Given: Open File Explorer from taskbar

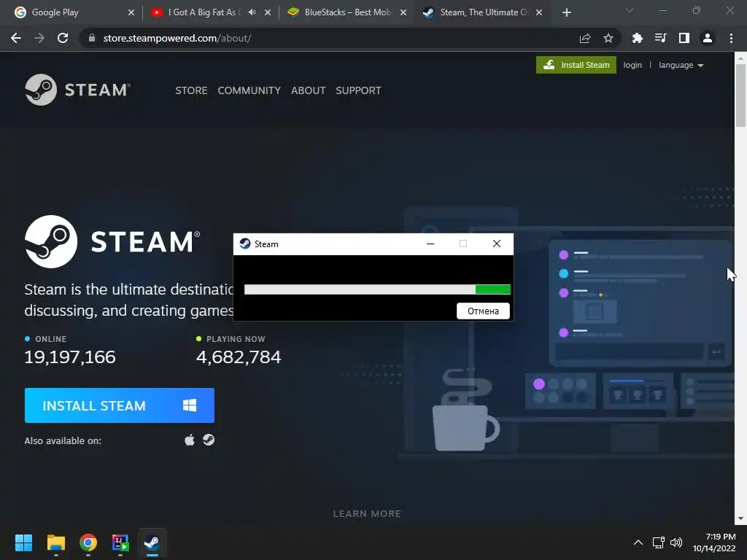Looking at the screenshot, I should pos(55,542).
